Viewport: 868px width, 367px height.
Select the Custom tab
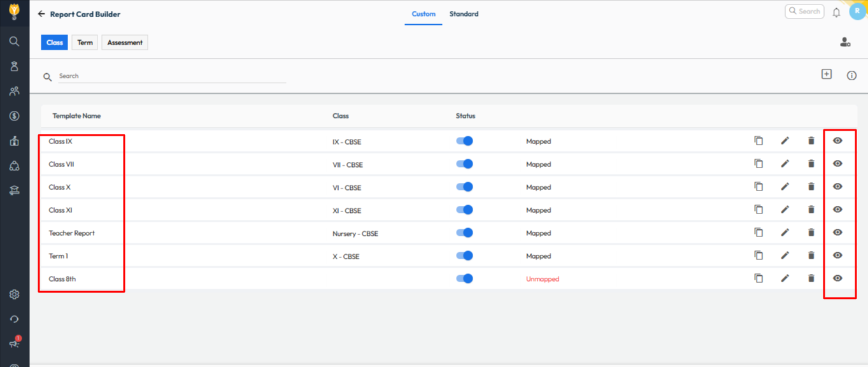423,14
